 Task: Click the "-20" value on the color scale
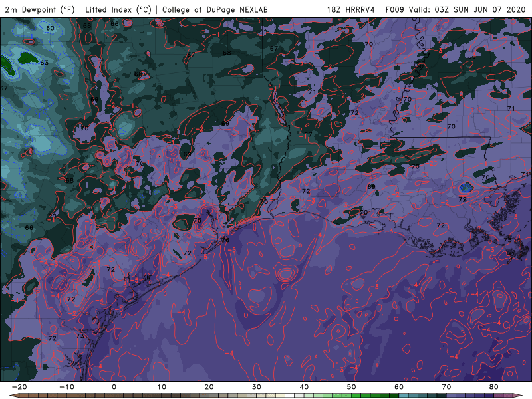point(19,387)
